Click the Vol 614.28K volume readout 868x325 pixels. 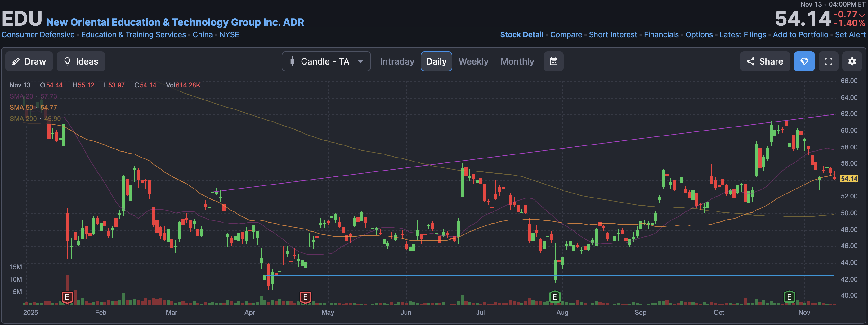click(183, 85)
